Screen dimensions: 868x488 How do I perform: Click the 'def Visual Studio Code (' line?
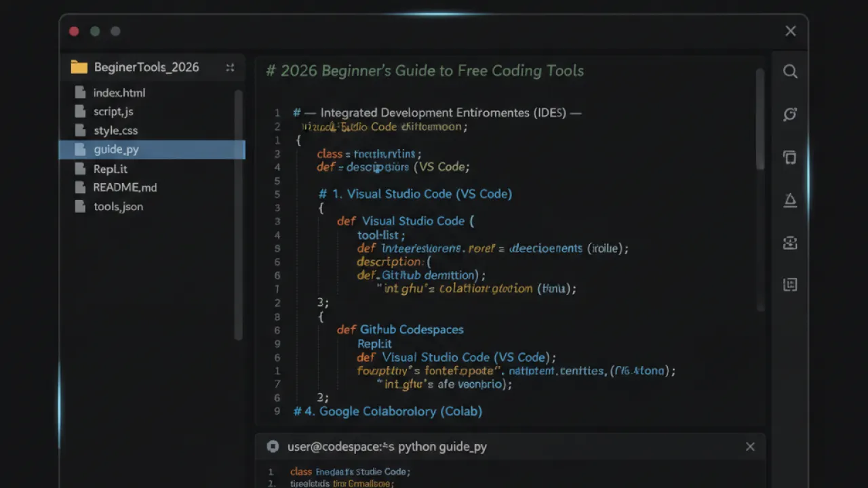(406, 221)
